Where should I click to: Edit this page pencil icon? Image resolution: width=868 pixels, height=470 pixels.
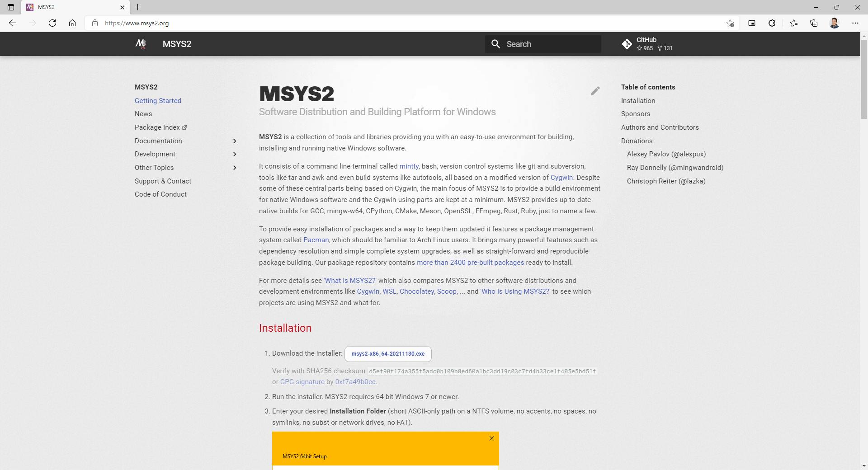tap(595, 91)
